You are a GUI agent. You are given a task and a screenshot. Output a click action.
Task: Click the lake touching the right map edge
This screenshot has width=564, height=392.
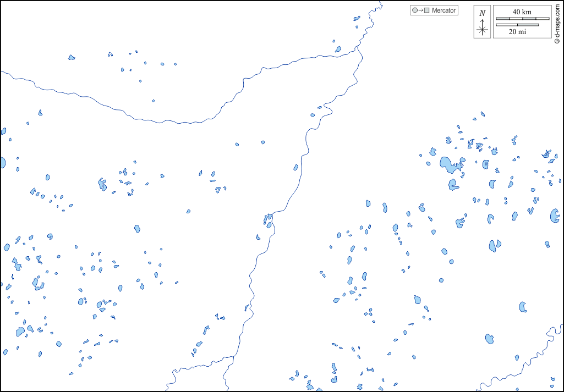tap(555, 216)
